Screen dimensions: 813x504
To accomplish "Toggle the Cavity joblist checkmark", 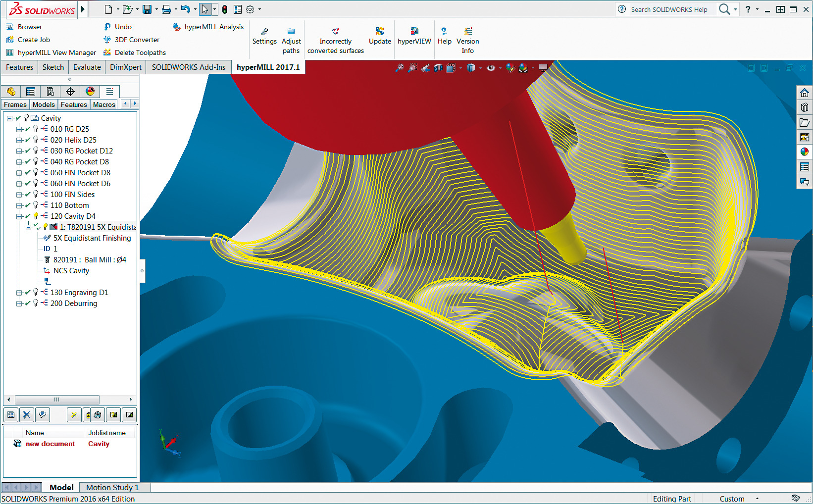I will coord(18,118).
